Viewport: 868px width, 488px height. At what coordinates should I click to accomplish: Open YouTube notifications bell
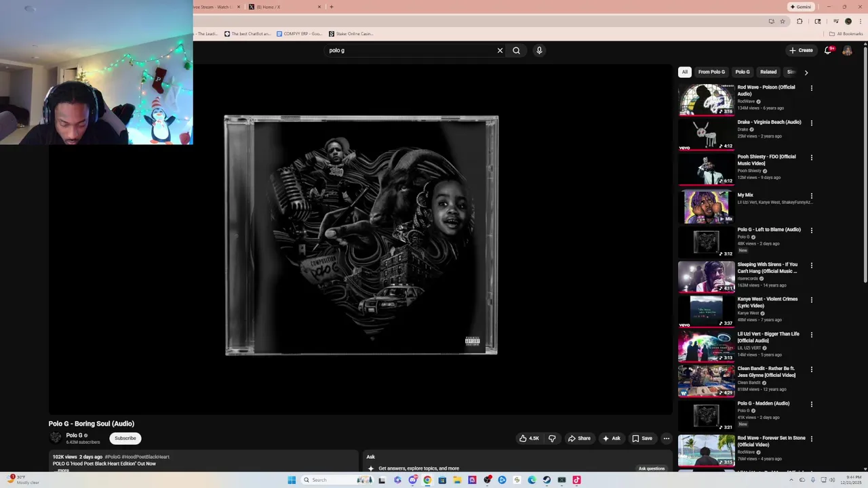click(828, 50)
